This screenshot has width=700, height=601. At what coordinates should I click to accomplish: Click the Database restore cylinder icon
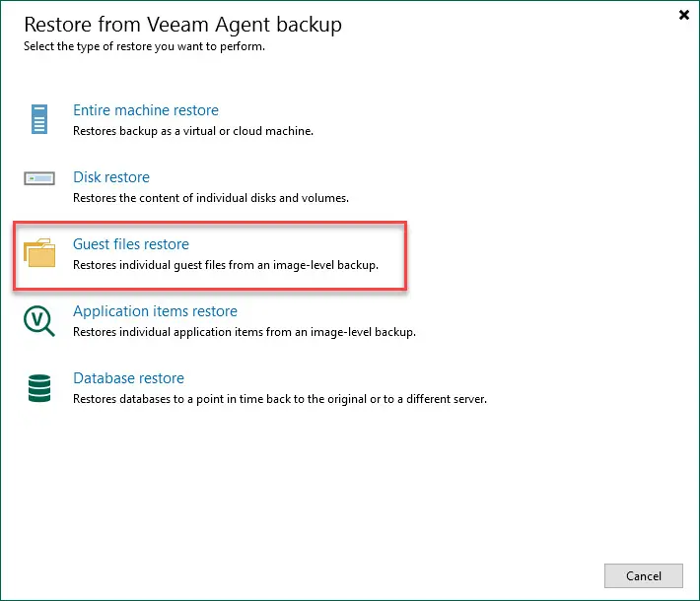pos(39,387)
